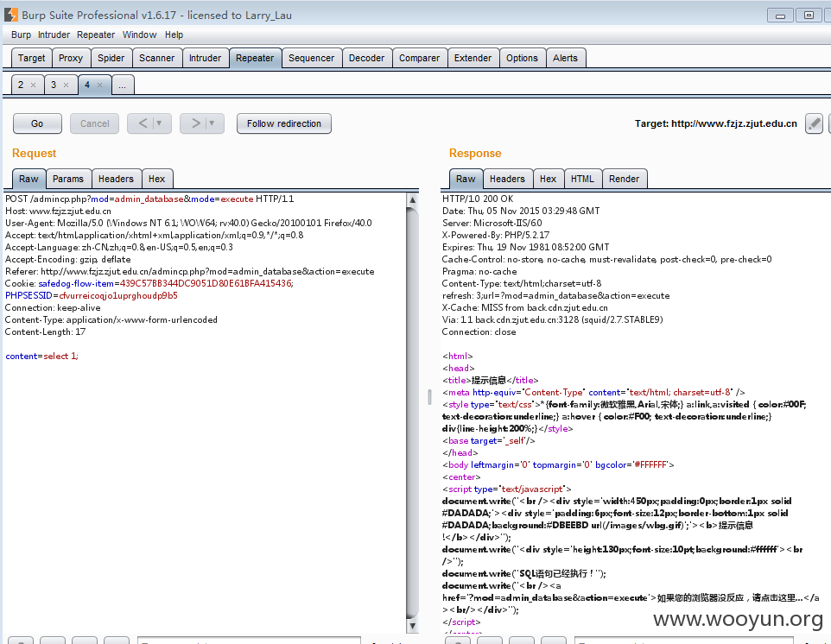831x644 pixels.
Task: Open the Comparer tab
Action: click(x=419, y=58)
